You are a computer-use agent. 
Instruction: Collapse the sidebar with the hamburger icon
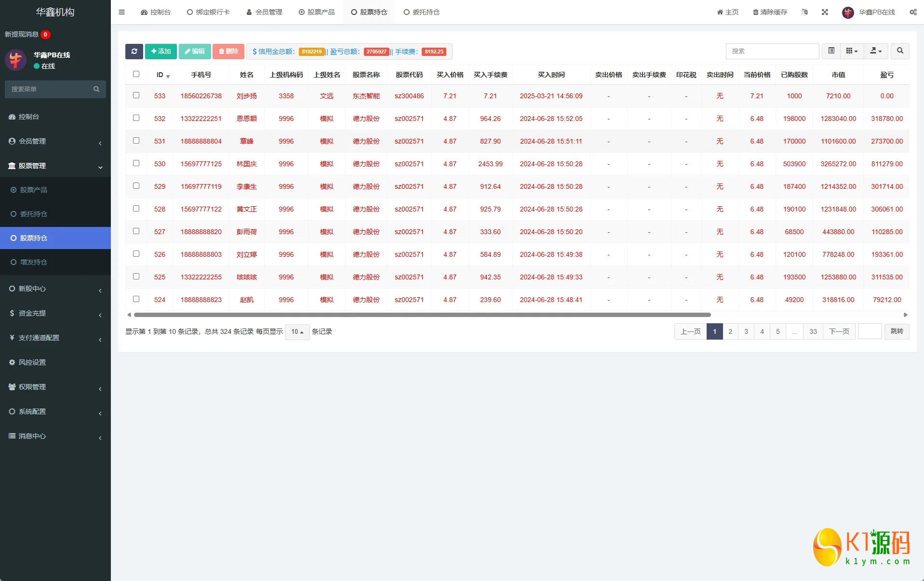pos(121,12)
